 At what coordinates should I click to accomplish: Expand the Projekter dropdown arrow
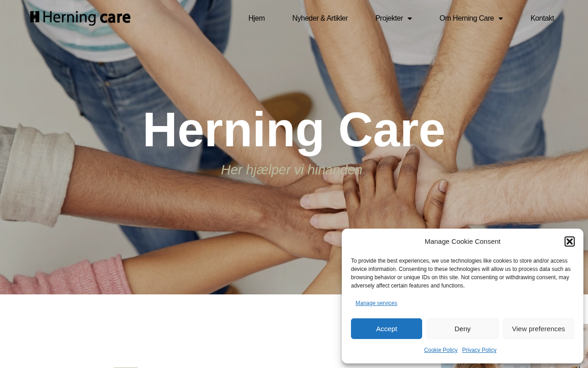[x=410, y=18]
